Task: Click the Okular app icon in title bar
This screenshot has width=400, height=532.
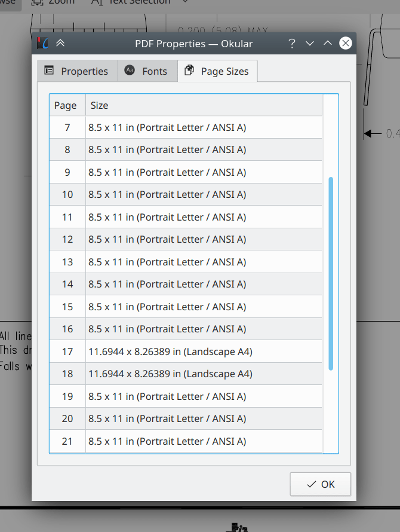Action: 42,43
